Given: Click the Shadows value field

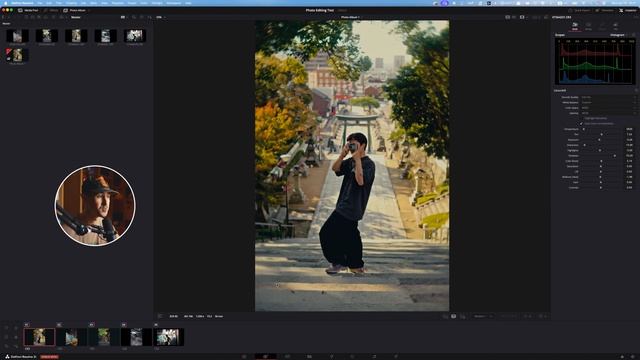Looking at the screenshot, I should coord(629,156).
